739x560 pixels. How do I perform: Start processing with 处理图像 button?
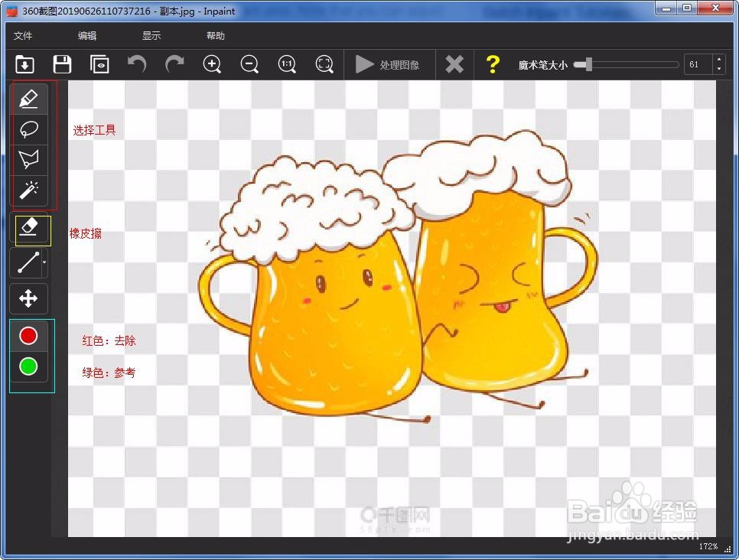[394, 64]
